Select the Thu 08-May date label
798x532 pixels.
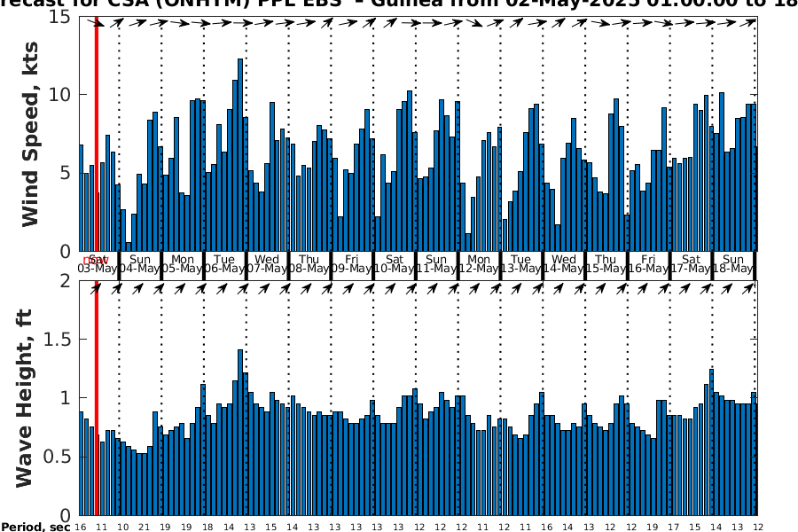pyautogui.click(x=309, y=263)
